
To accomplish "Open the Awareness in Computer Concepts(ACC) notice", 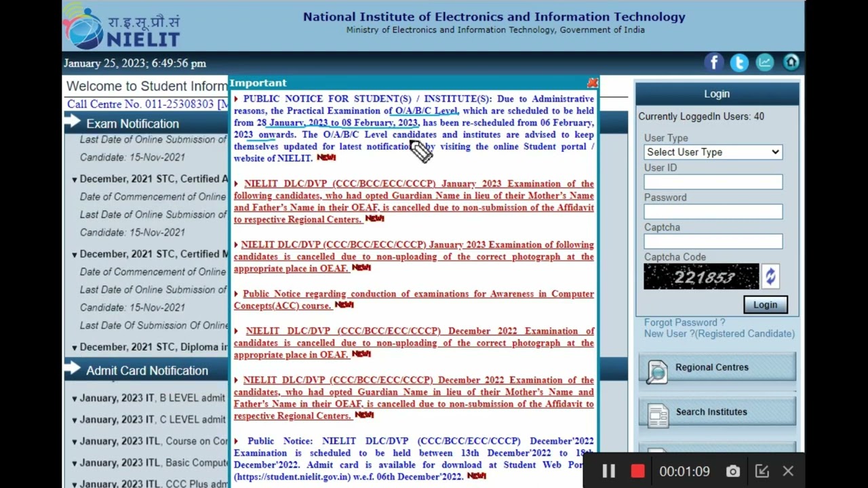I will [414, 300].
